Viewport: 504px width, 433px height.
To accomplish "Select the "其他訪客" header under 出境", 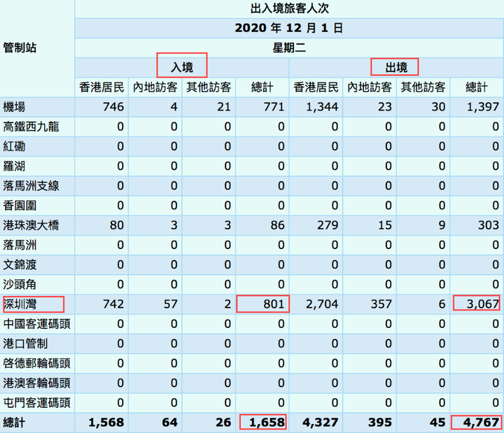I will [423, 87].
